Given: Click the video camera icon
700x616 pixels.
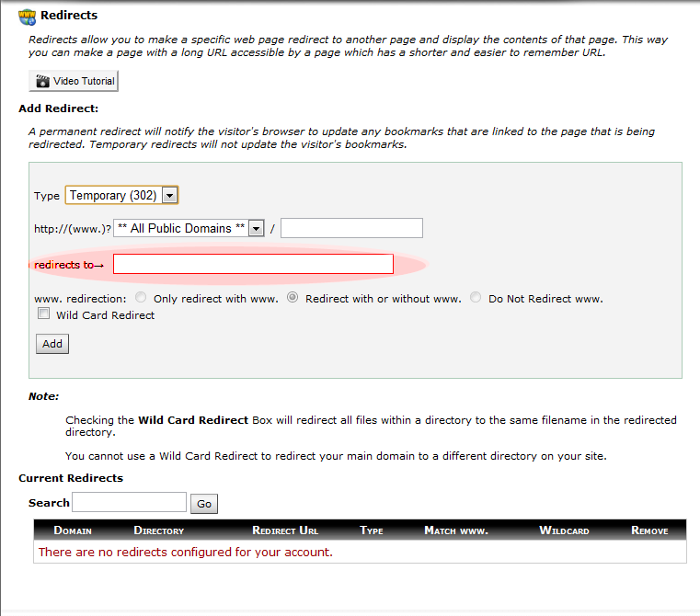Looking at the screenshot, I should click(42, 81).
